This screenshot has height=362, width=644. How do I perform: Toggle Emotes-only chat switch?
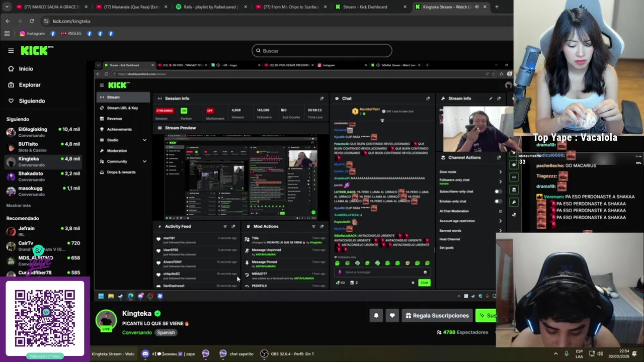498,202
